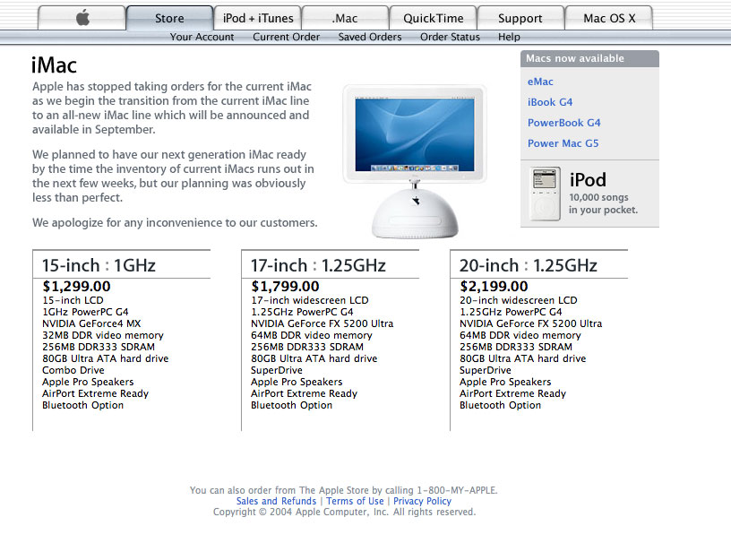Open the iBook G4 link
731x560 pixels.
tap(550, 102)
